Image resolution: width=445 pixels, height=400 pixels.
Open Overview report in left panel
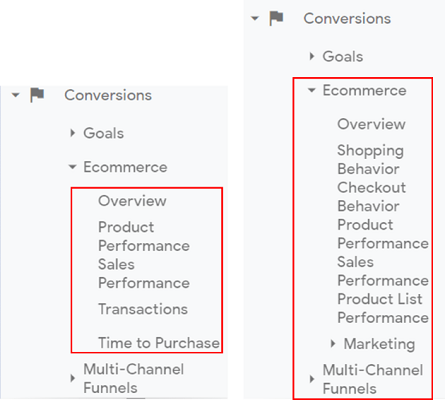point(132,201)
